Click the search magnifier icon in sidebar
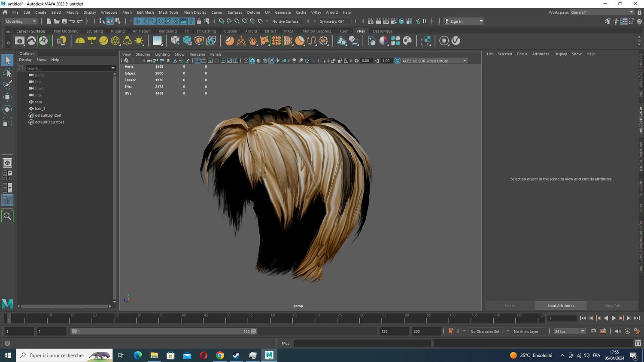This screenshot has height=362, width=644. (x=7, y=216)
